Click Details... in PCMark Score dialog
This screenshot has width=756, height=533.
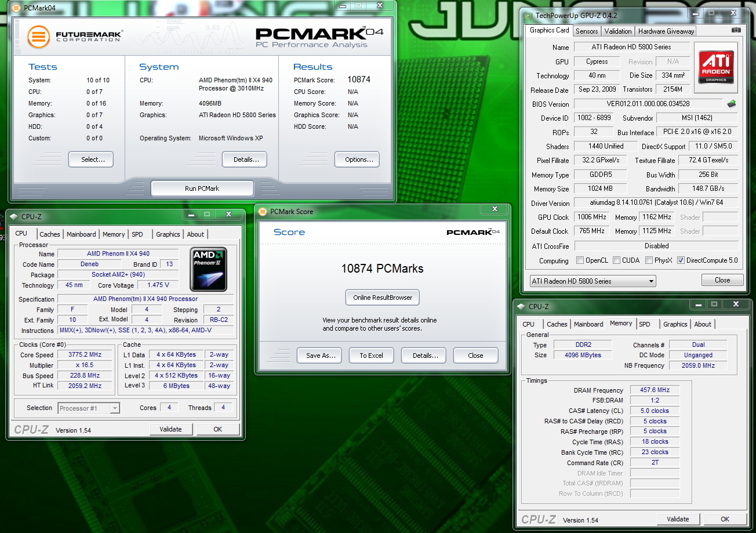click(x=424, y=356)
